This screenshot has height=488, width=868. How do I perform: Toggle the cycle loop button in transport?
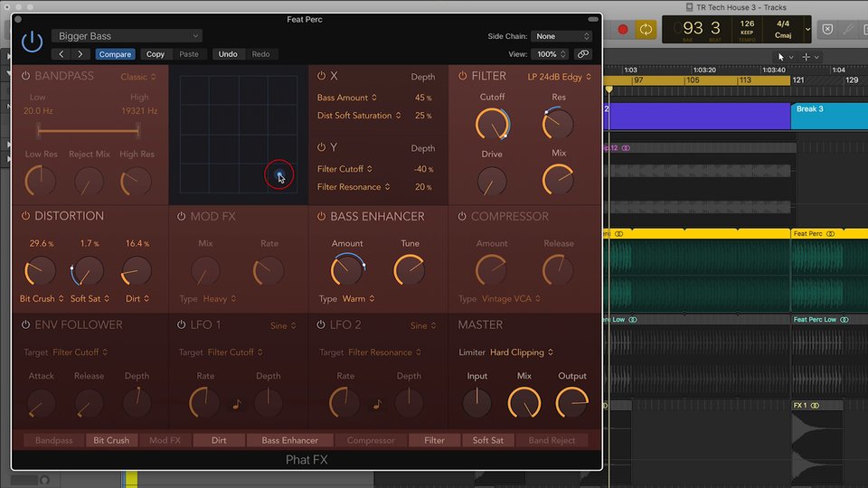point(646,29)
